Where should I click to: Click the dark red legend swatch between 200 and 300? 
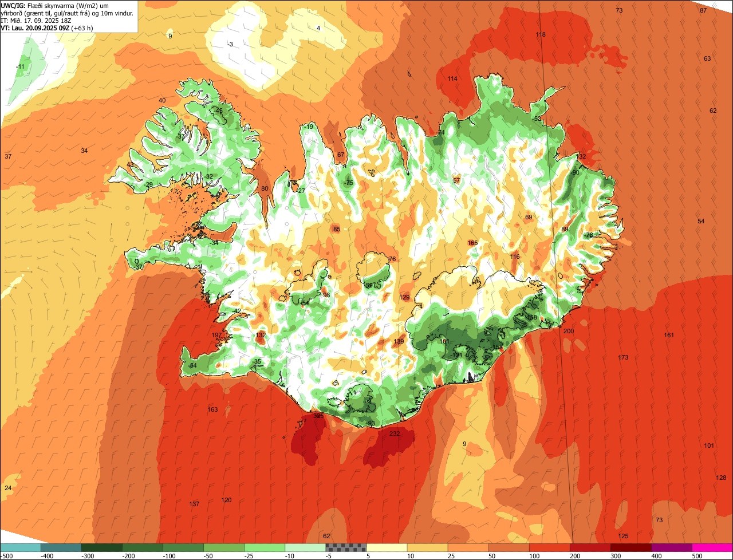click(x=590, y=547)
